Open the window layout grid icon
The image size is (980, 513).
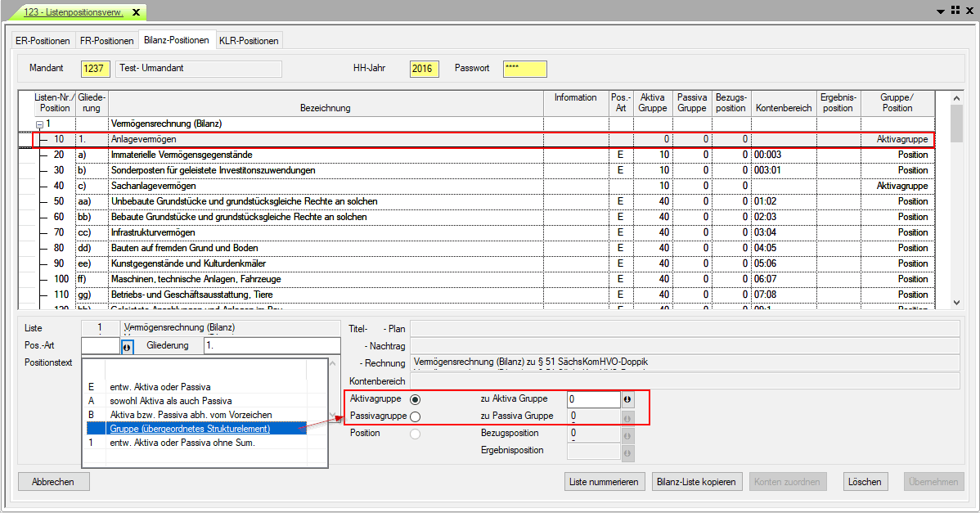click(x=955, y=10)
